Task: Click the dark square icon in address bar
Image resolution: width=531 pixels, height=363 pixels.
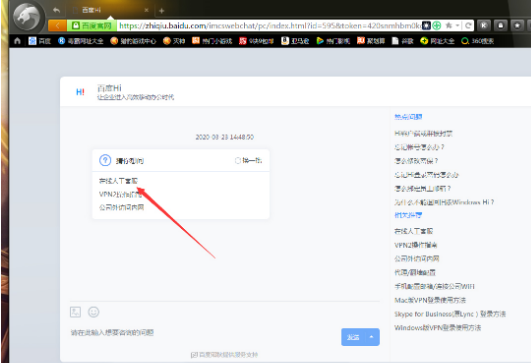Action: (426, 25)
